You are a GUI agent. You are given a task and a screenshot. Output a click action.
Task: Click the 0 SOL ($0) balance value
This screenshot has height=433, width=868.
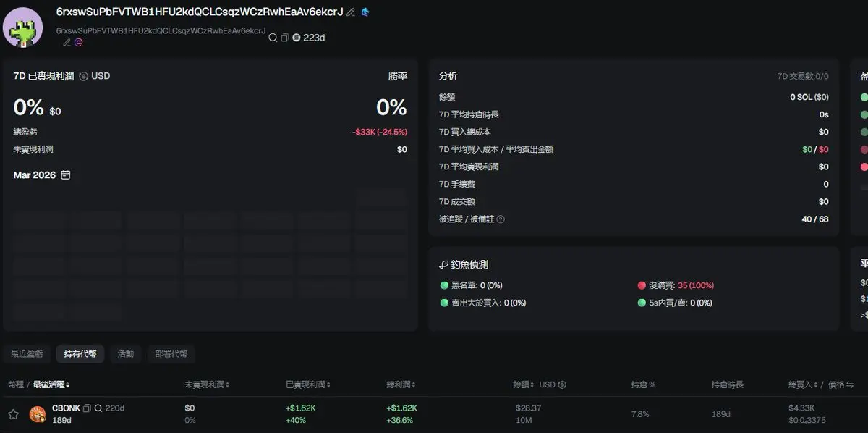pyautogui.click(x=809, y=97)
